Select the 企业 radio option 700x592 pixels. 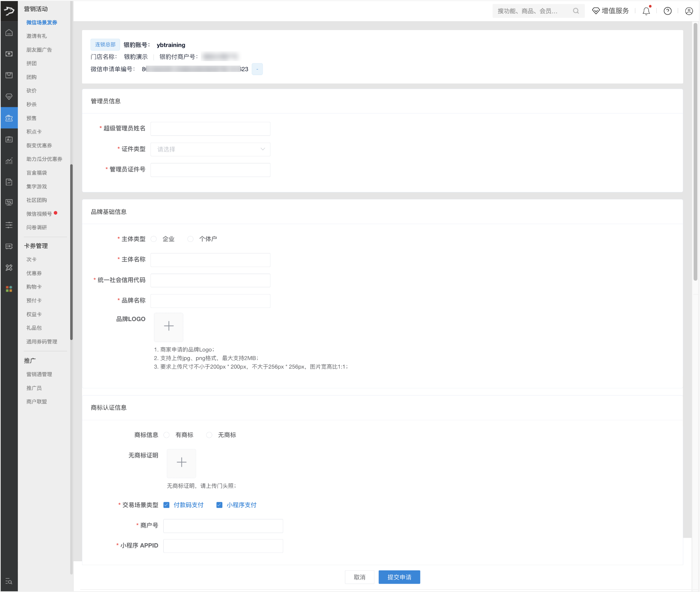(x=154, y=239)
